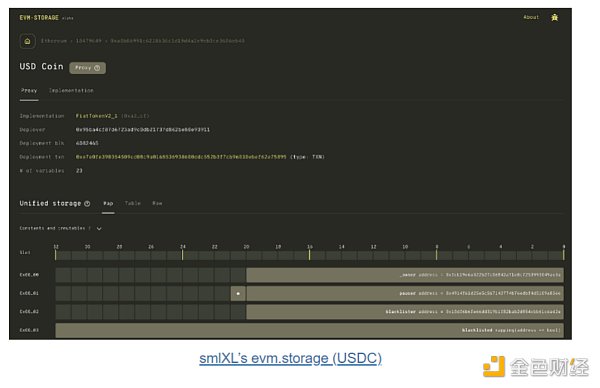Open FiatTokenV2_1 implementation link

click(x=96, y=116)
